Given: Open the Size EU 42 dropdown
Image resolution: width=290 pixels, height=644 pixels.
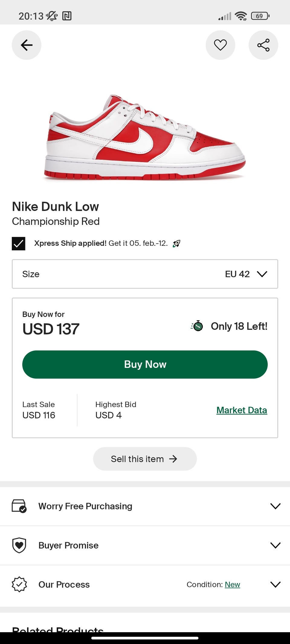Looking at the screenshot, I should (x=145, y=274).
